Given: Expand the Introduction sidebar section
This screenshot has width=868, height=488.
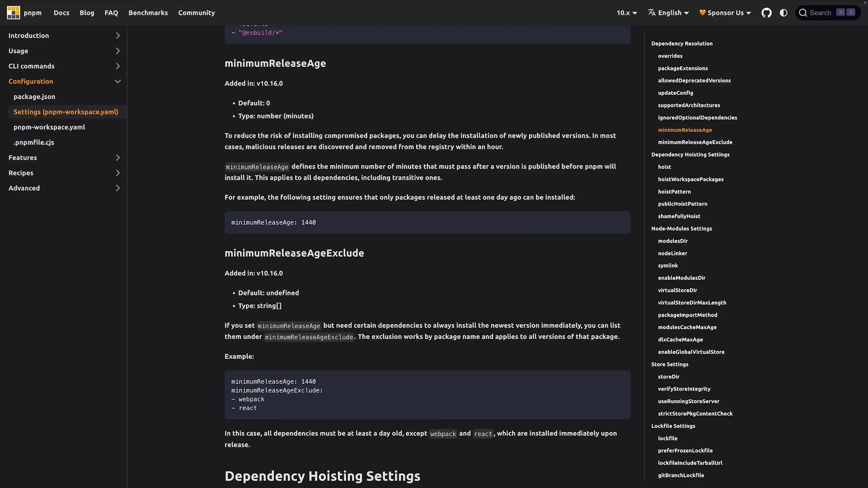Looking at the screenshot, I should [117, 36].
